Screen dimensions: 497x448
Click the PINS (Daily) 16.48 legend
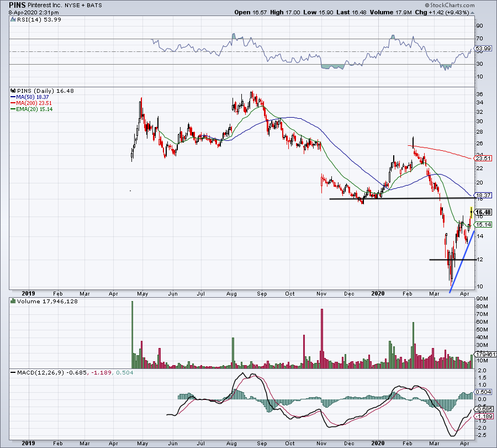click(x=45, y=91)
